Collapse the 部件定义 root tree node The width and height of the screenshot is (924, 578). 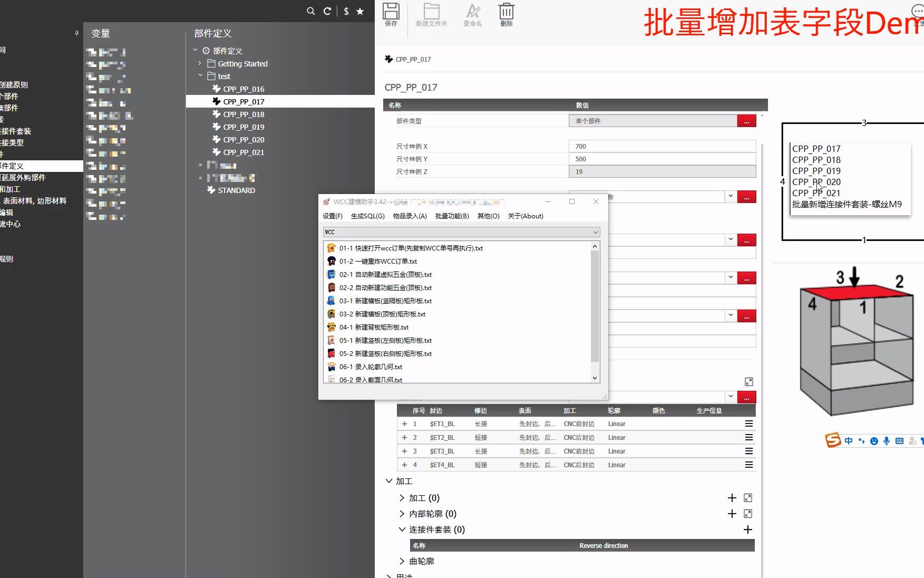pos(195,51)
